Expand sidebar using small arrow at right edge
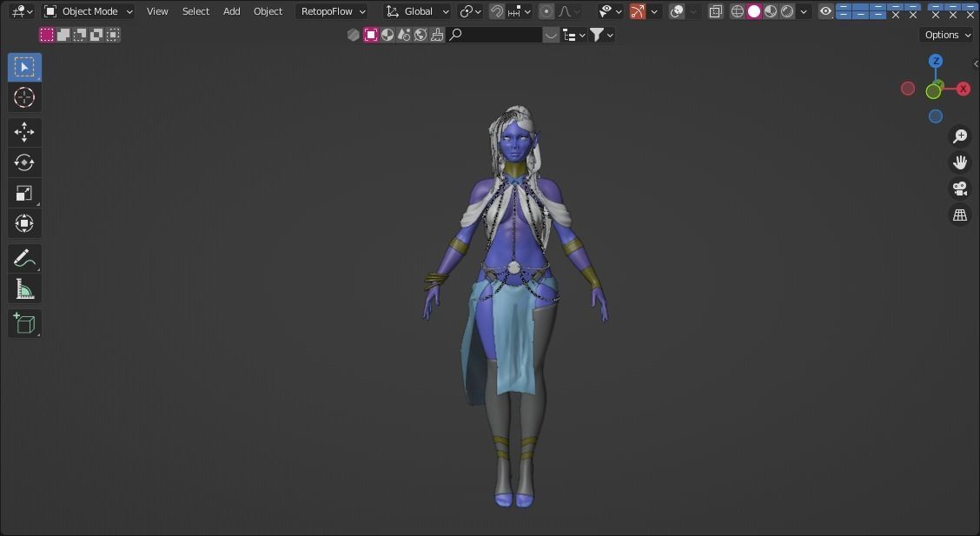This screenshot has width=980, height=536. coord(976,63)
